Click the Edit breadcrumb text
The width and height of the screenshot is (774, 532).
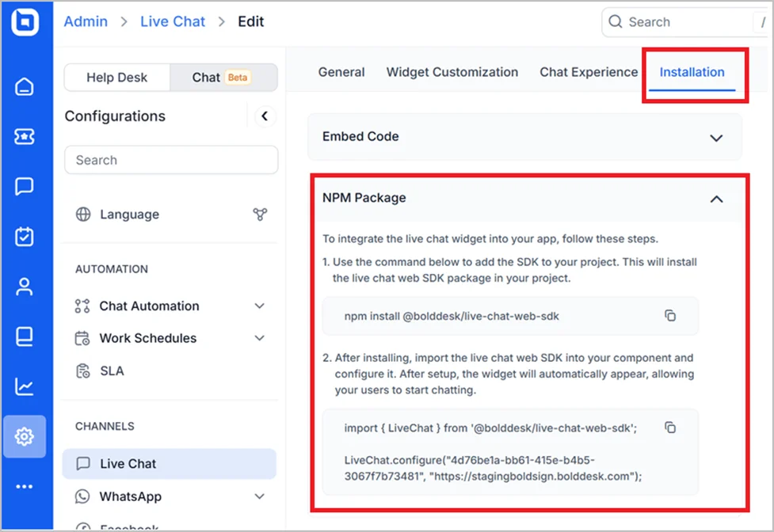click(x=251, y=21)
